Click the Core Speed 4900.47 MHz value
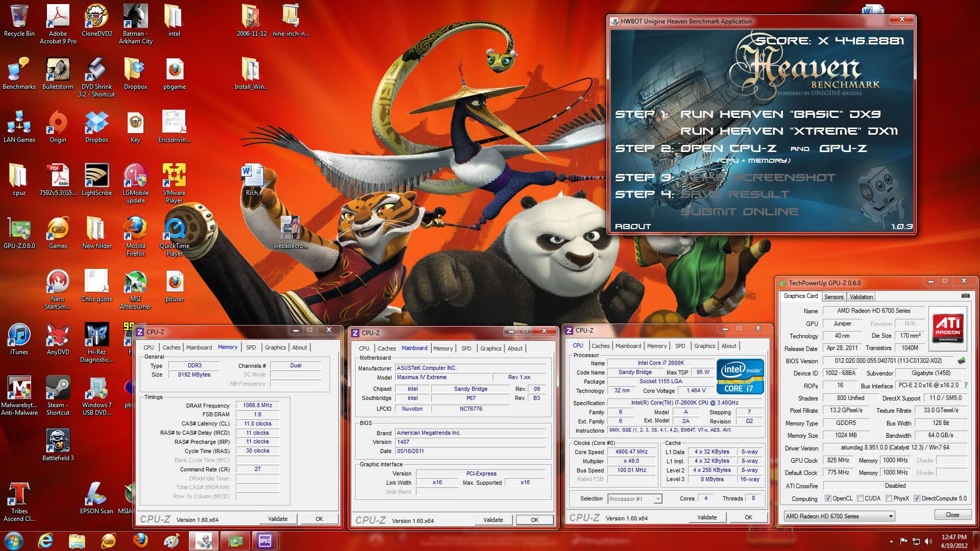 tap(631, 452)
